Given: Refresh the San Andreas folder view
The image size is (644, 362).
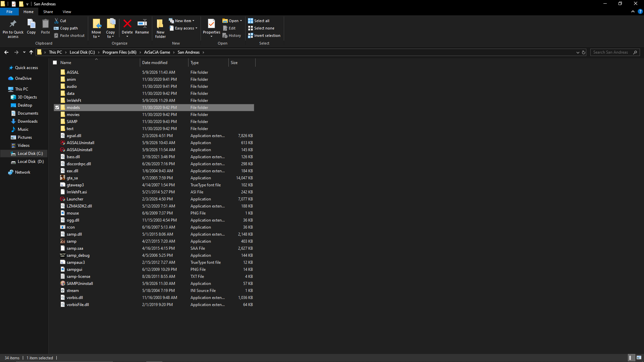Looking at the screenshot, I should point(584,52).
